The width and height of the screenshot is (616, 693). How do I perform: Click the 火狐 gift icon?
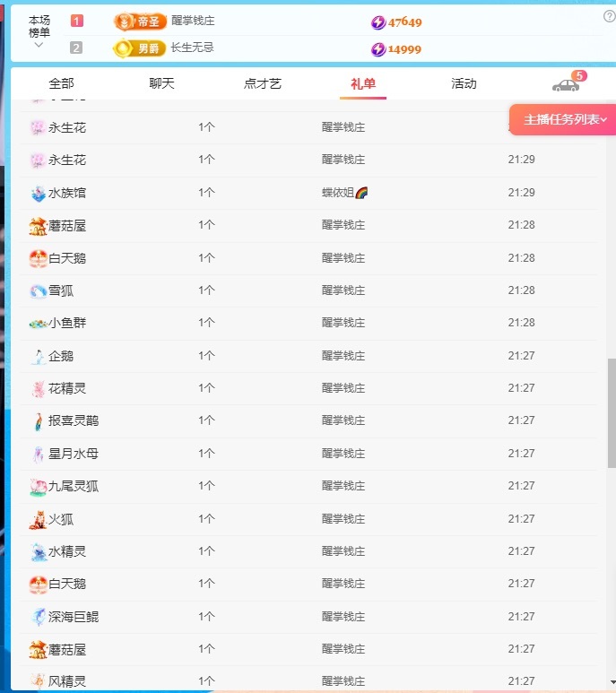(x=38, y=519)
